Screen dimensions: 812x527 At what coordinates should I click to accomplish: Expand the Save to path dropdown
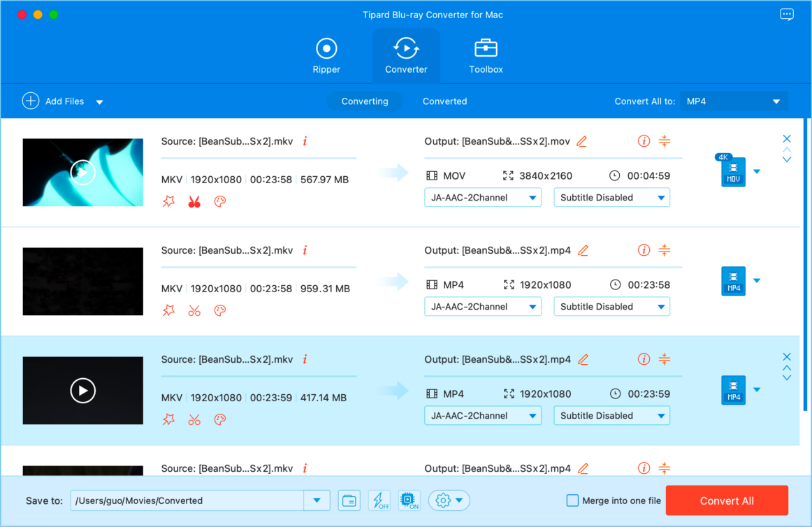click(317, 500)
